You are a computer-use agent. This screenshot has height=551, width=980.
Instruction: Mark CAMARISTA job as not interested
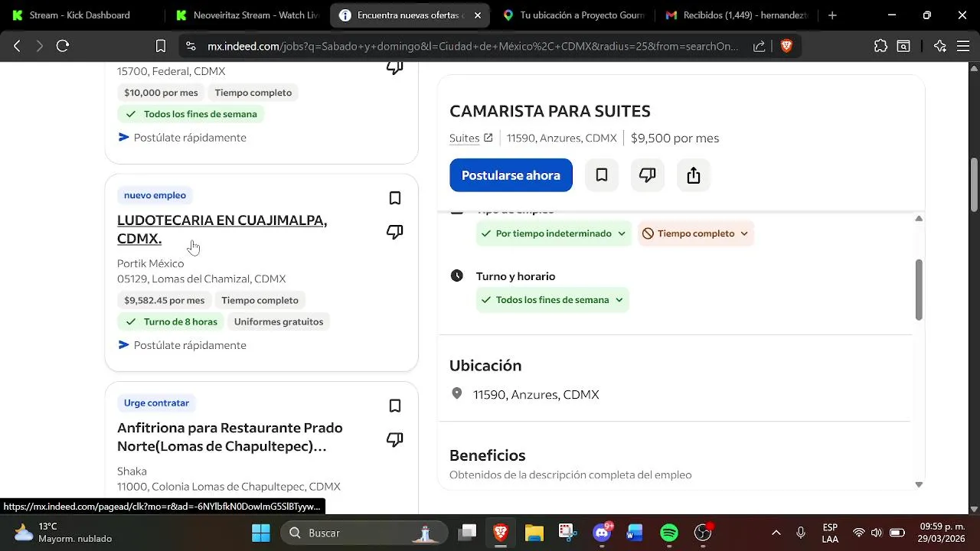click(648, 175)
